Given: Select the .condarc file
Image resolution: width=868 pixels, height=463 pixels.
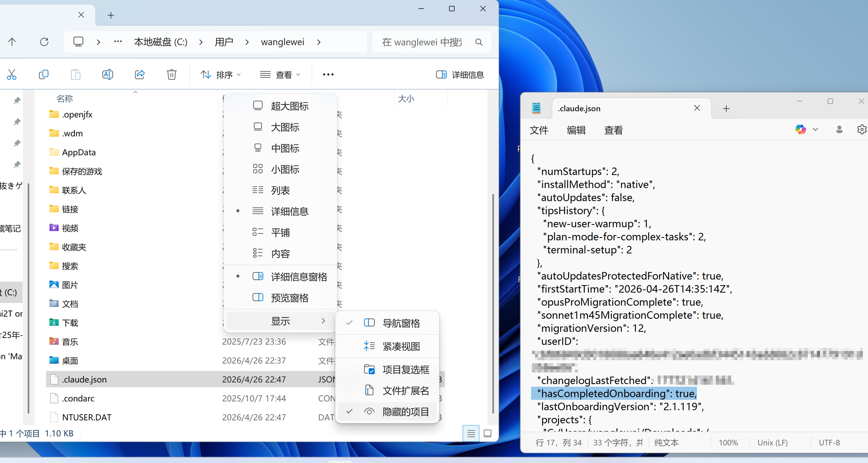Looking at the screenshot, I should 245,398.
